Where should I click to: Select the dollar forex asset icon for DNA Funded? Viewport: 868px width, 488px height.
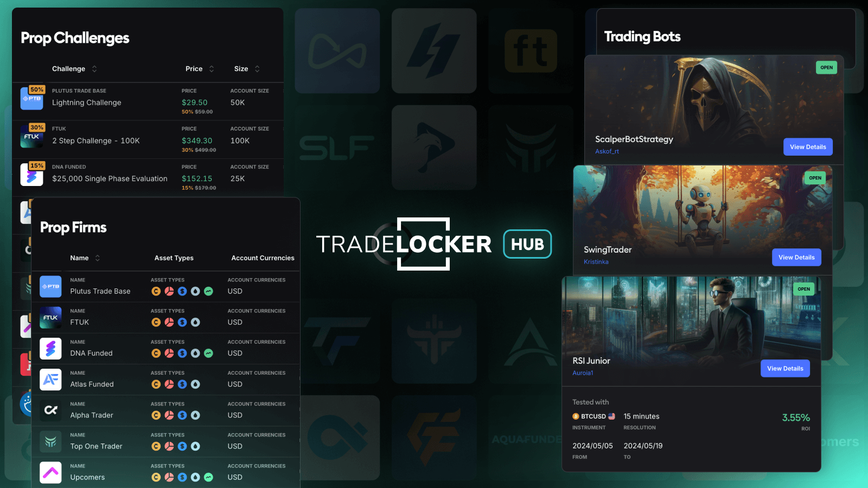182,353
